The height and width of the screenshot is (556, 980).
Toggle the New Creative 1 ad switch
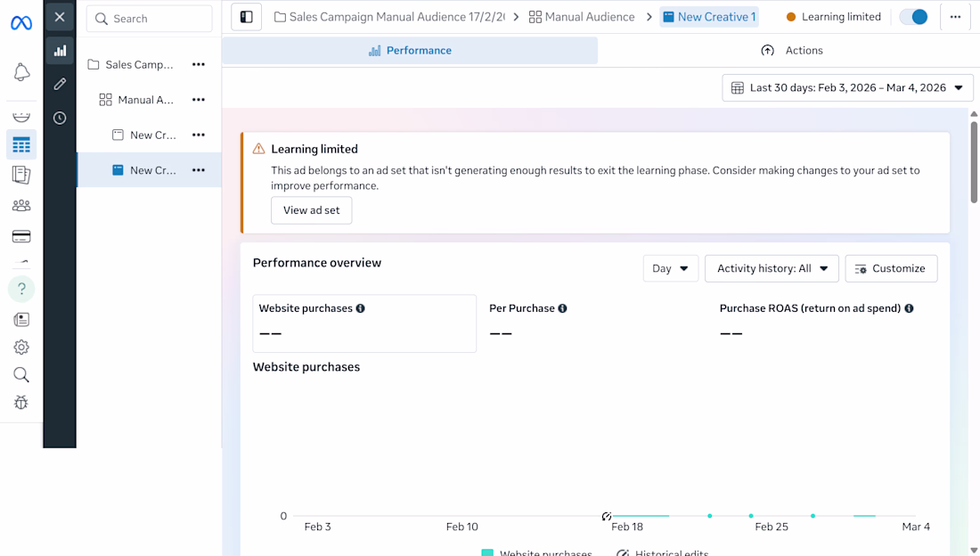click(913, 17)
